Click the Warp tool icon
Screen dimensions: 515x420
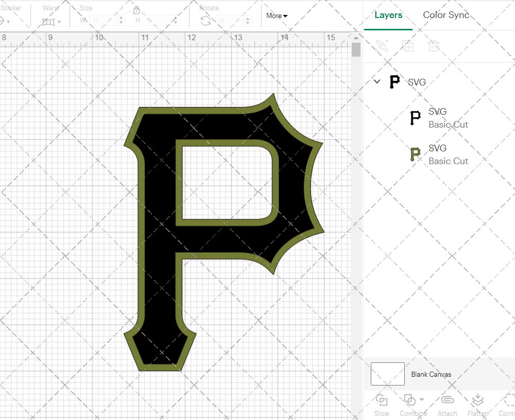[x=48, y=22]
